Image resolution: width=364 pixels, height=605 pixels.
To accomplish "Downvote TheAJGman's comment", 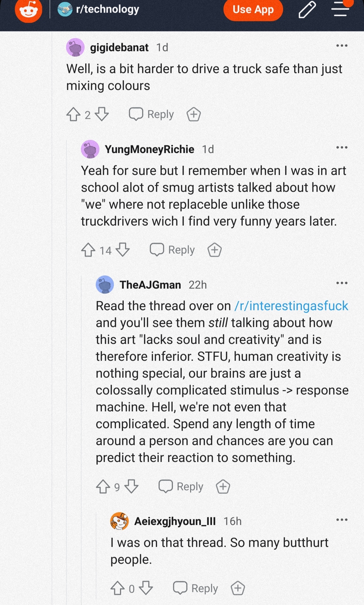I will pos(131,487).
